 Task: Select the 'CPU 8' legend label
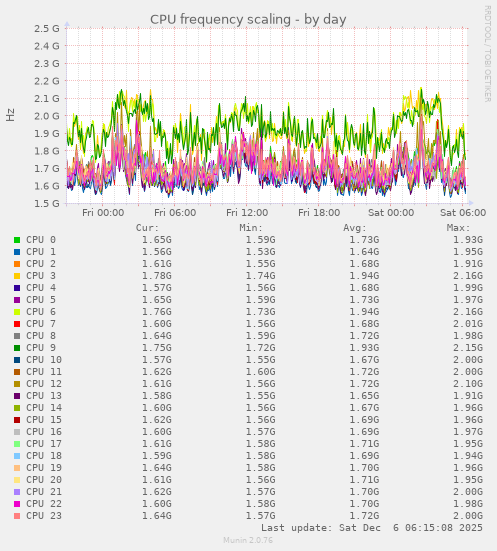(41, 336)
